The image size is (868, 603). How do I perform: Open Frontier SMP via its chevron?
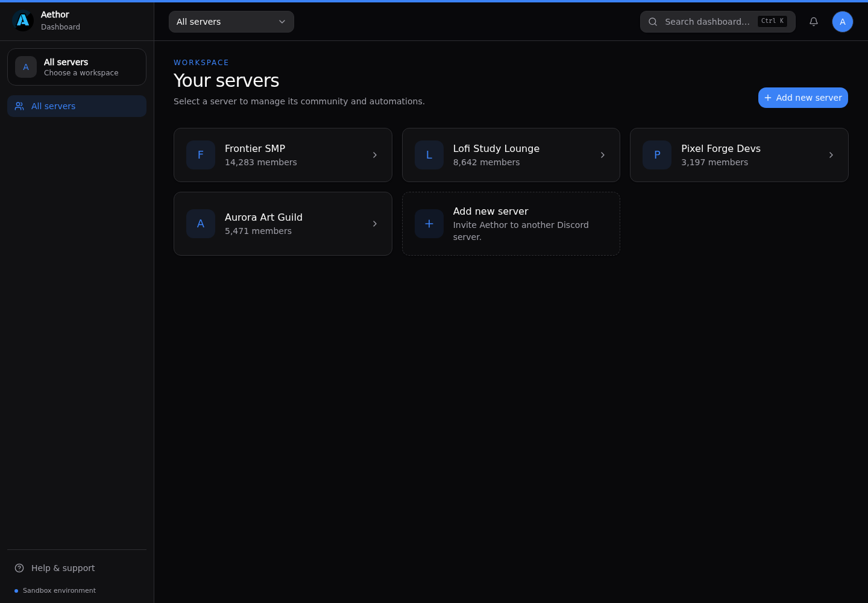pyautogui.click(x=375, y=155)
